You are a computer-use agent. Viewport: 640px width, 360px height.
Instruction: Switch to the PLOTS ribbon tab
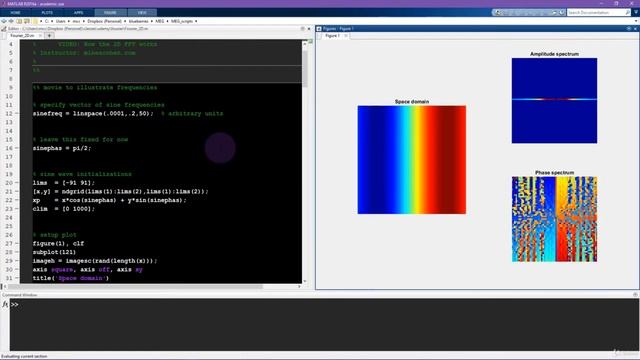pyautogui.click(x=47, y=13)
